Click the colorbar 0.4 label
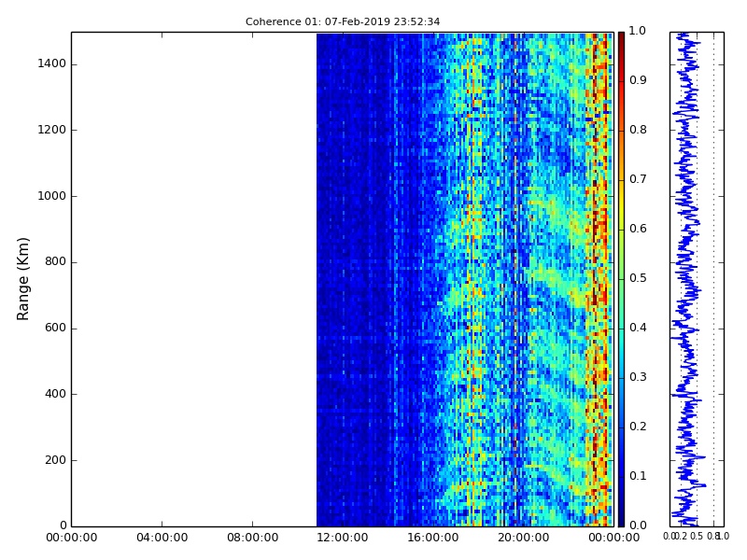Image resolution: width=747 pixels, height=560 pixels. coord(638,328)
